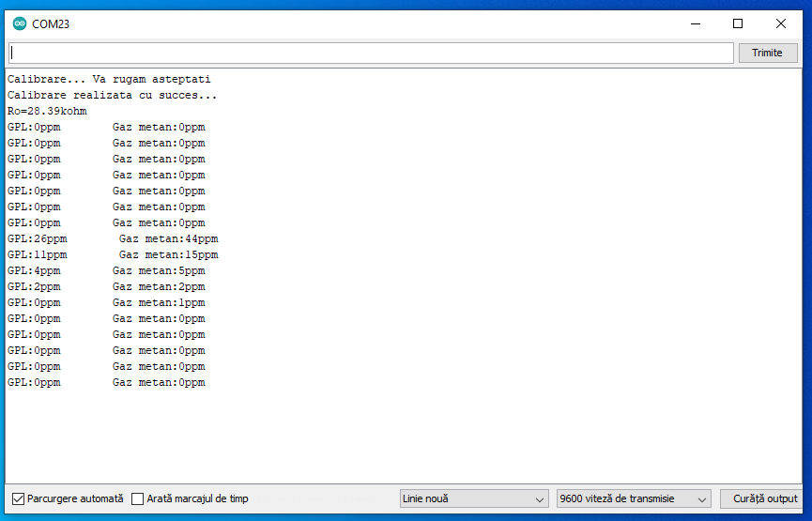This screenshot has height=521, width=812.
Task: Select the 'Calibrare realizata cu succes' line
Action: [112, 96]
